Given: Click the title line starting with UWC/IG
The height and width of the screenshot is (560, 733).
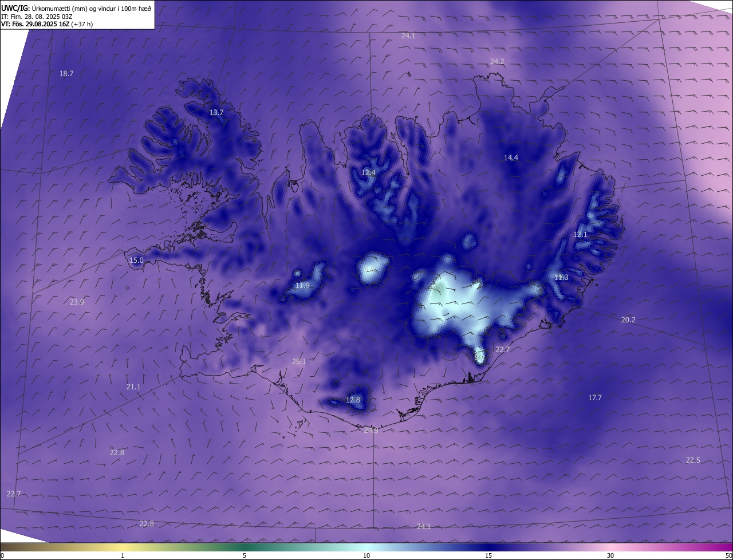Looking at the screenshot, I should 76,8.
